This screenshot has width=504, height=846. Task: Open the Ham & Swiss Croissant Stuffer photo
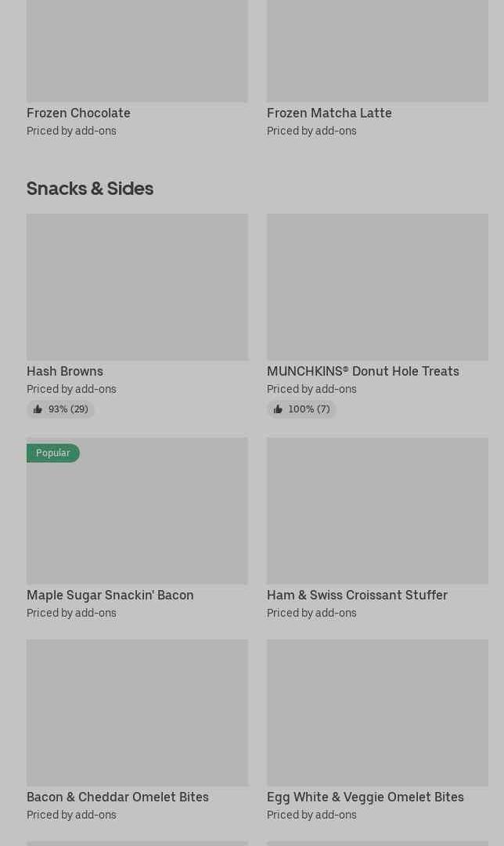pyautogui.click(x=377, y=510)
